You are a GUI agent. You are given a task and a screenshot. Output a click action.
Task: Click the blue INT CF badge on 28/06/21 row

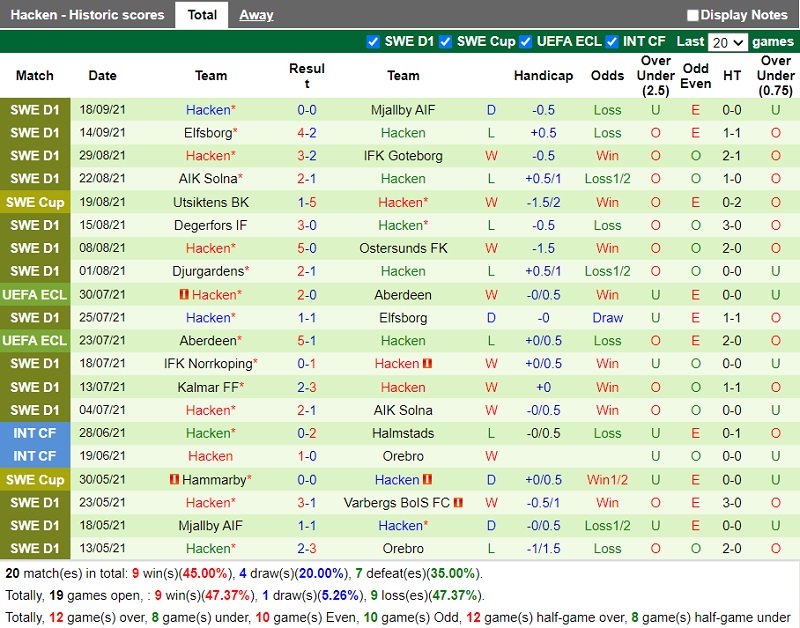[x=35, y=433]
